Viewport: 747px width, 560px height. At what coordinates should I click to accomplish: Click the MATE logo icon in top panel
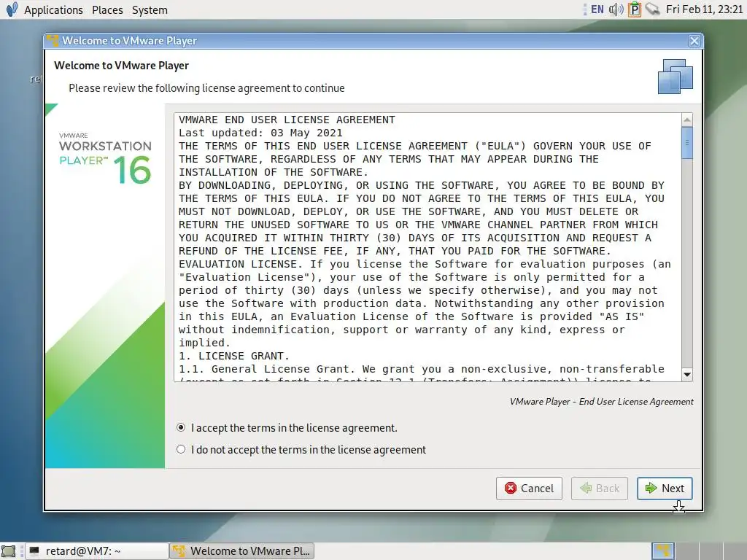pos(12,9)
